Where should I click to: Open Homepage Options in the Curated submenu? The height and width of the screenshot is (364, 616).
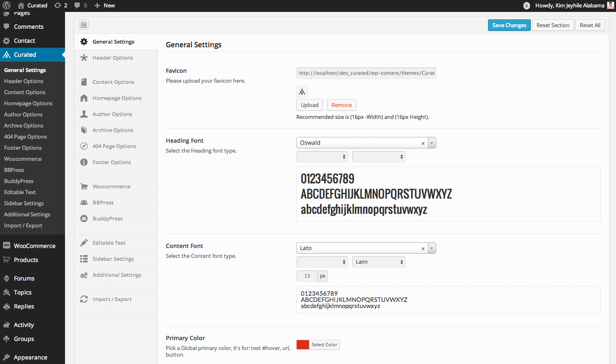(28, 103)
